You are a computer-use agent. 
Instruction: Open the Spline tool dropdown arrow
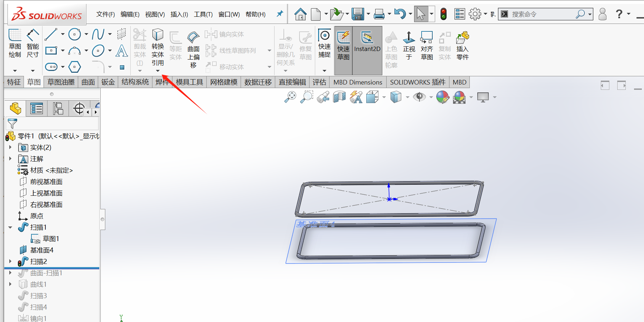tap(110, 34)
